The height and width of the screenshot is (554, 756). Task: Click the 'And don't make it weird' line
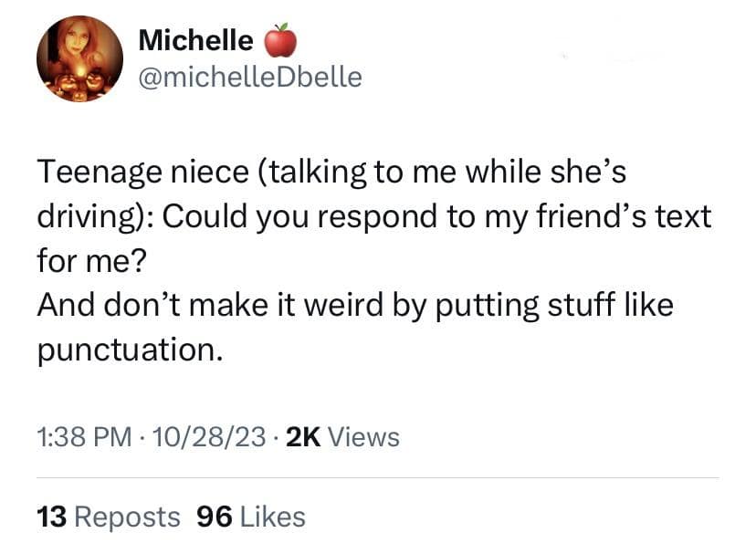pos(354,305)
